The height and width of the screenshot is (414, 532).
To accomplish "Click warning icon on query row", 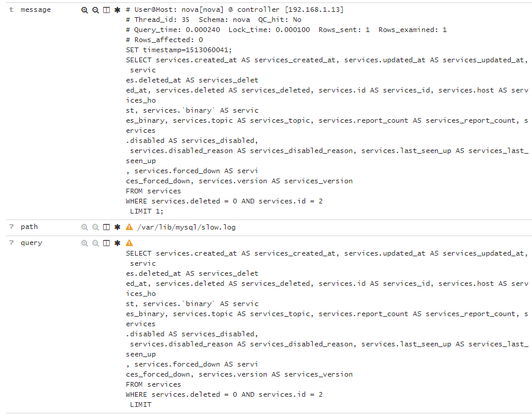I will click(129, 243).
